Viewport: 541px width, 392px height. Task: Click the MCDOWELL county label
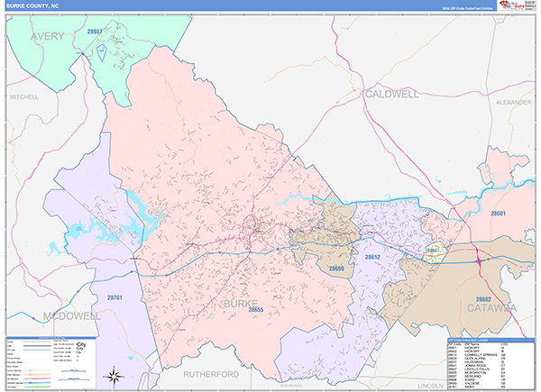click(72, 316)
